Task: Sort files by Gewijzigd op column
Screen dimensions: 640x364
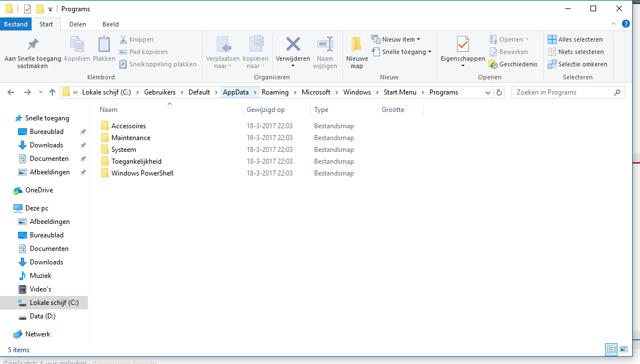Action: (266, 110)
